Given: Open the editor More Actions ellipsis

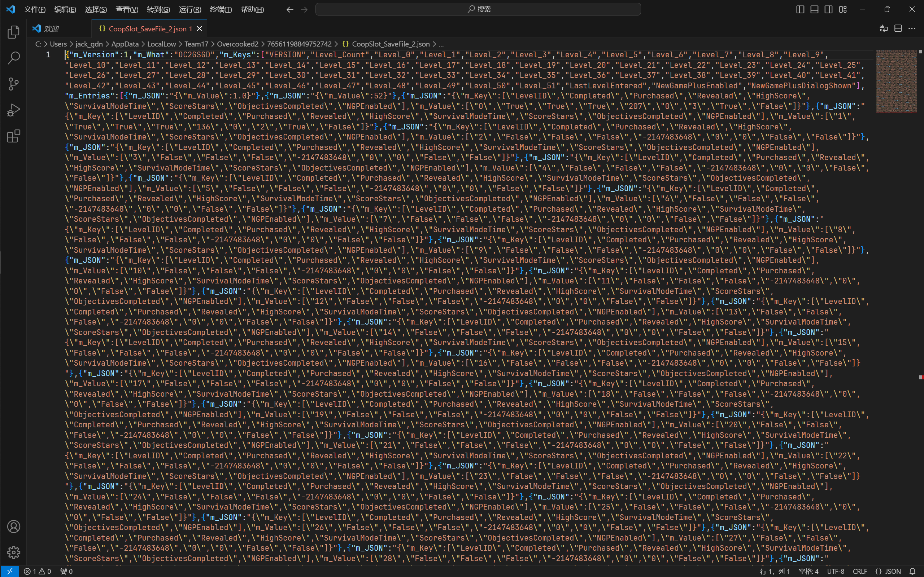Looking at the screenshot, I should (912, 28).
